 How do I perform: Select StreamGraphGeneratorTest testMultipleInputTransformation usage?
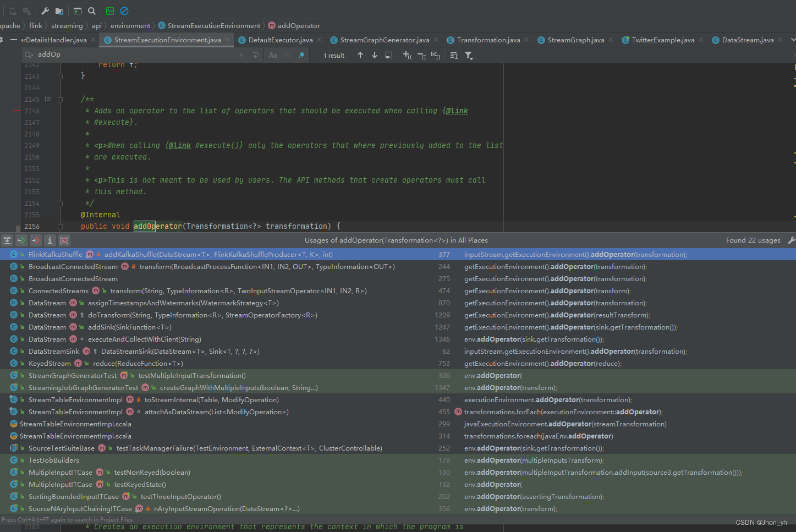tap(398, 376)
